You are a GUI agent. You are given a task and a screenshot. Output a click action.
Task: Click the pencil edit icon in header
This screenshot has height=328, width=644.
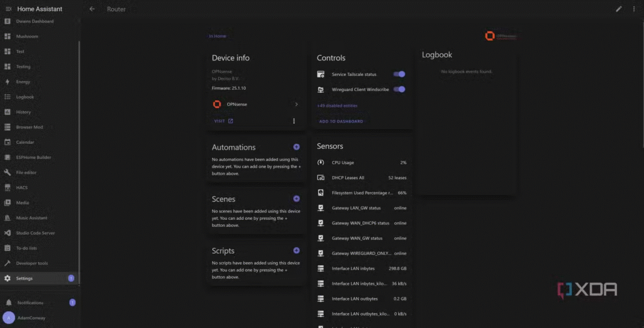(x=618, y=9)
